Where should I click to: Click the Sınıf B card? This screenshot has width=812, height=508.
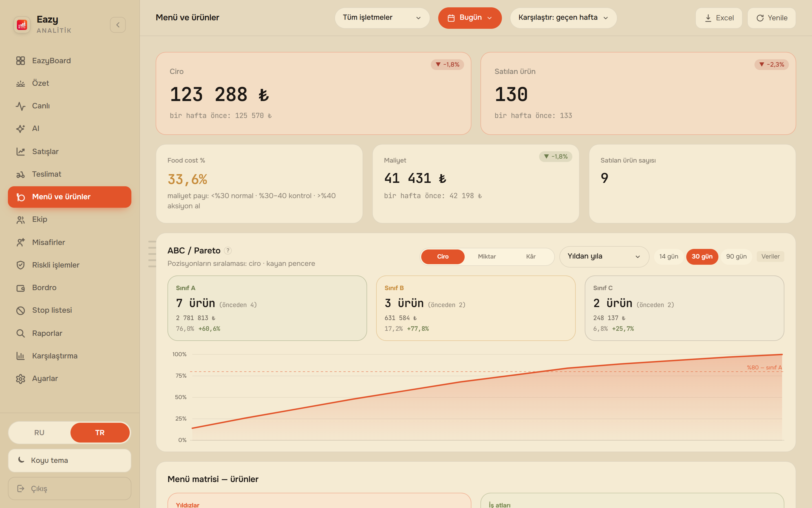pos(476,308)
